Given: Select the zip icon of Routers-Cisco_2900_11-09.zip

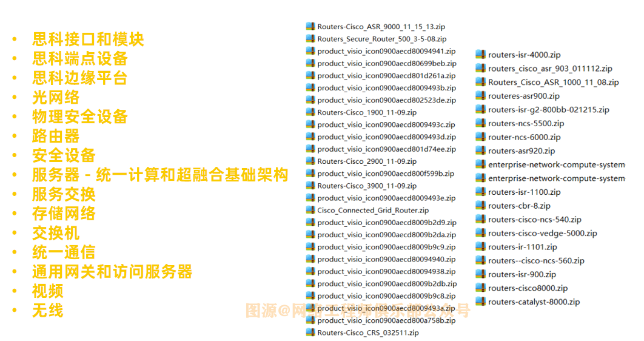Looking at the screenshot, I should point(310,161).
